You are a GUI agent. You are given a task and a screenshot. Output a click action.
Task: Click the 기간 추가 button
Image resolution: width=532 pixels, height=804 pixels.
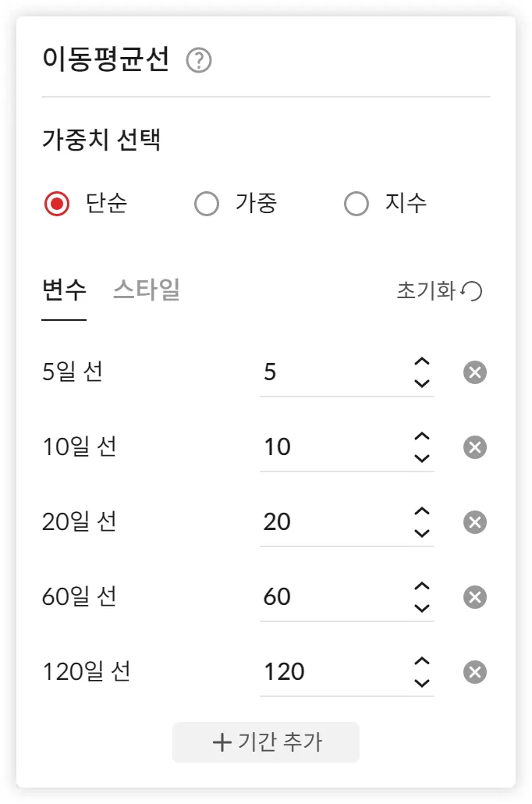point(266,742)
